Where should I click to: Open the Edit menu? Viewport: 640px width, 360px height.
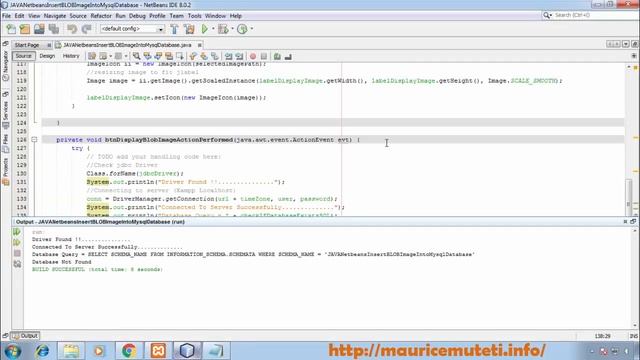tap(19, 16)
